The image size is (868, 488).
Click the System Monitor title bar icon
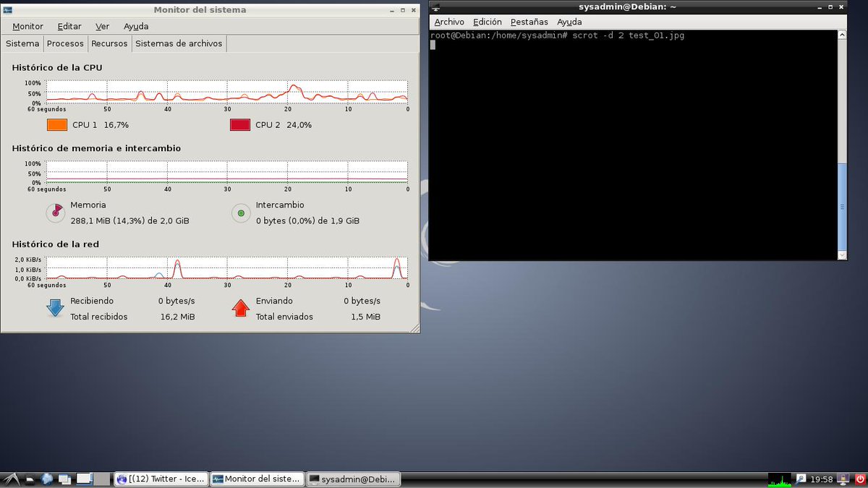[x=8, y=9]
